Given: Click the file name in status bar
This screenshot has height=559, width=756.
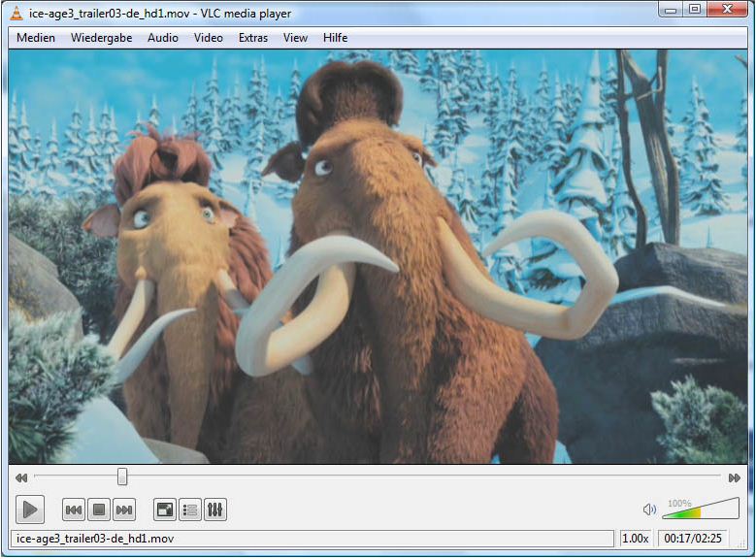Looking at the screenshot, I should tap(95, 539).
